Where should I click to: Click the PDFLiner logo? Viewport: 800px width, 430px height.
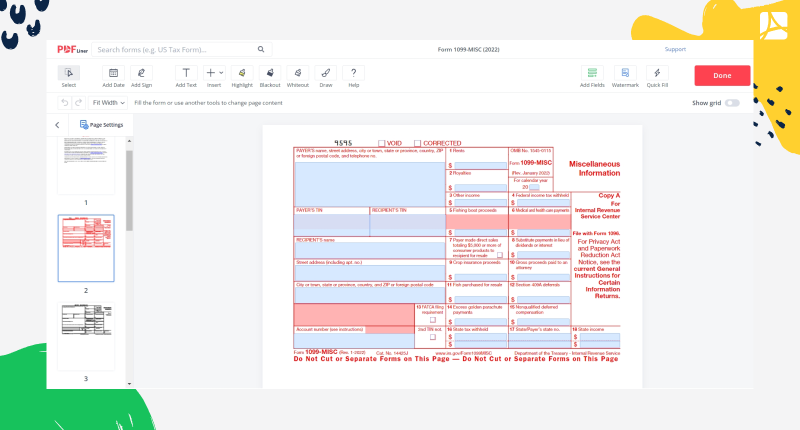(72, 49)
